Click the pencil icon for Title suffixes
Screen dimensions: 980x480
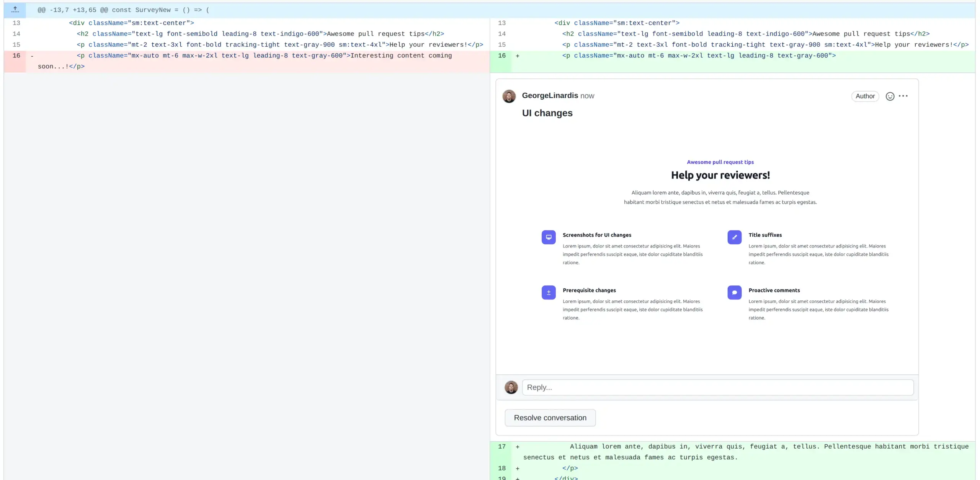[x=734, y=237]
